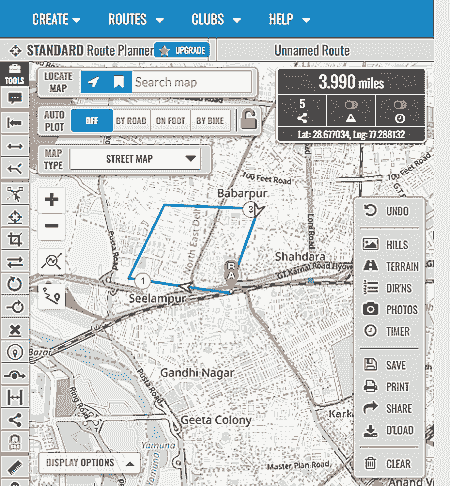Expand the DISPLAY OPTIONS panel
Image resolution: width=450 pixels, height=486 pixels.
point(89,463)
